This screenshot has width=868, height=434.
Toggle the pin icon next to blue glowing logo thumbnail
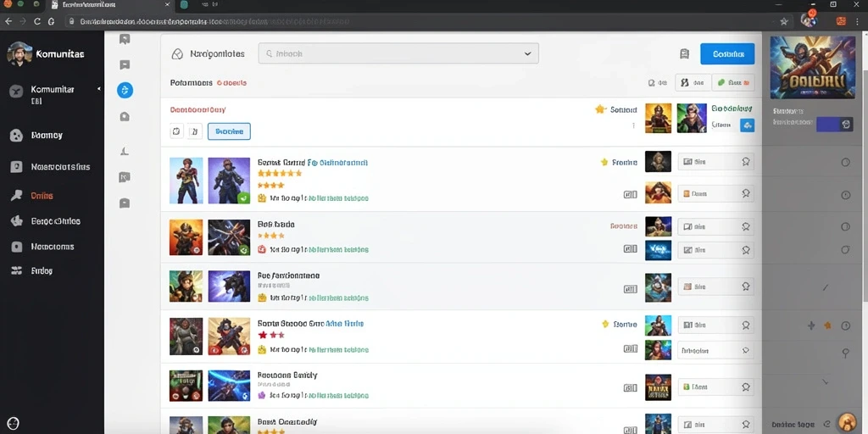(x=746, y=250)
